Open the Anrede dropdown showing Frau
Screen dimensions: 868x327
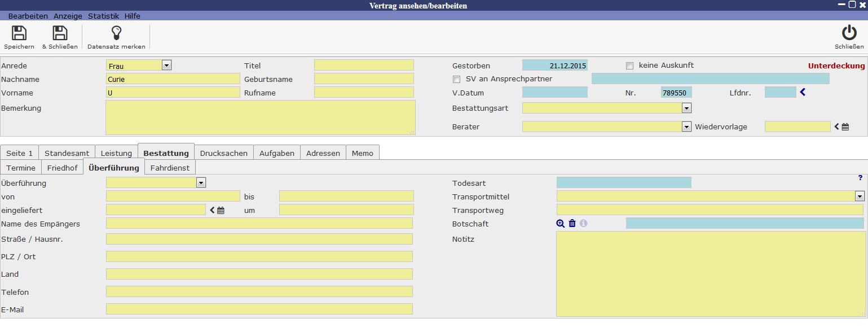[166, 66]
